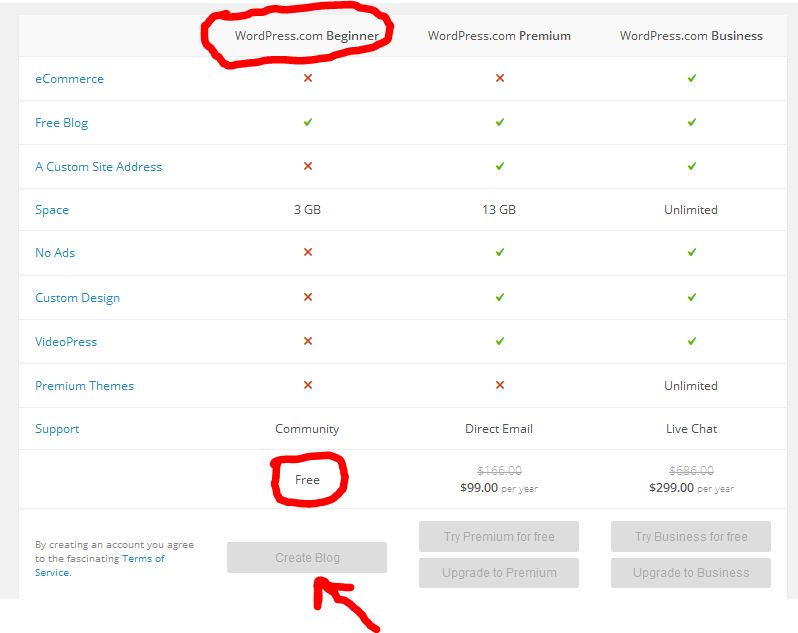Image resolution: width=798 pixels, height=633 pixels.
Task: Click the $299.00 per year price
Action: coord(691,488)
